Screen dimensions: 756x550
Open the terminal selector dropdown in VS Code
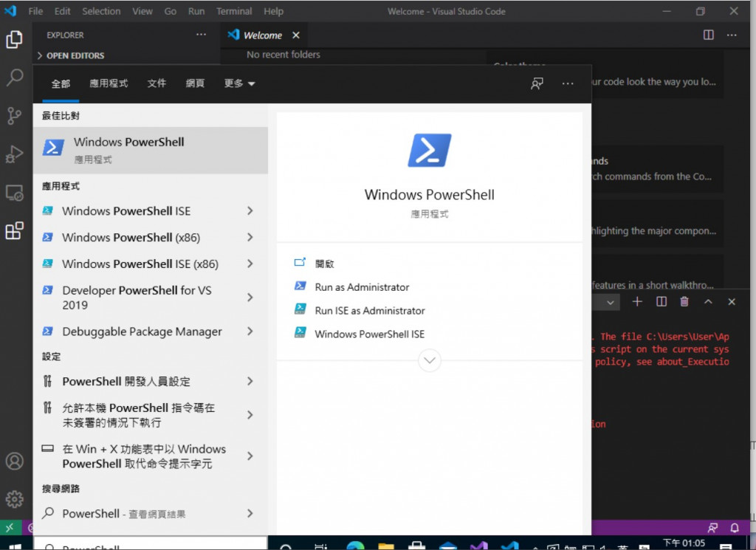610,302
